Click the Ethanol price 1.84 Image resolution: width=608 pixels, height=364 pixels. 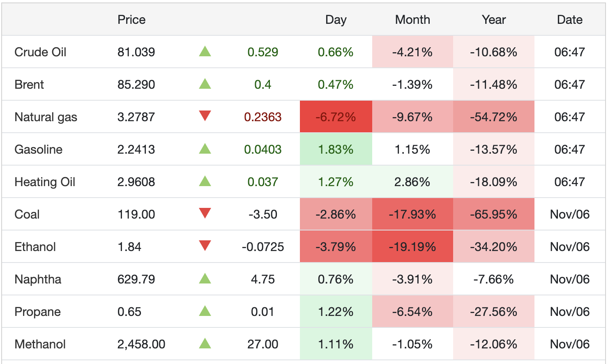point(129,247)
